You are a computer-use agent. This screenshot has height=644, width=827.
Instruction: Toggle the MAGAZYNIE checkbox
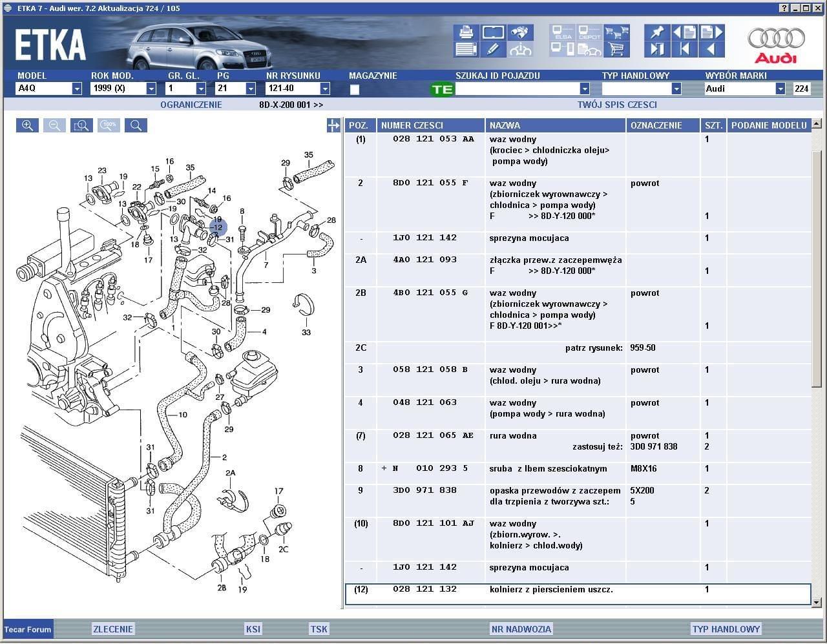[x=355, y=90]
